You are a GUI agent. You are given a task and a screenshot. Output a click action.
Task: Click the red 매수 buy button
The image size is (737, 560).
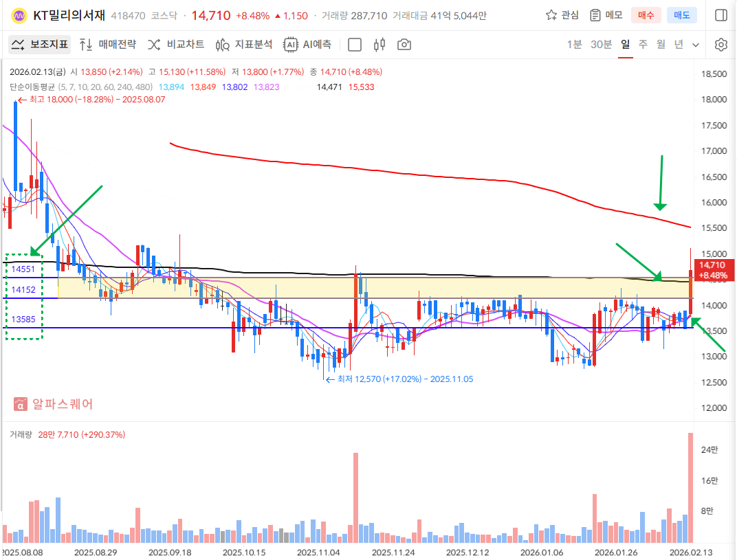646,15
